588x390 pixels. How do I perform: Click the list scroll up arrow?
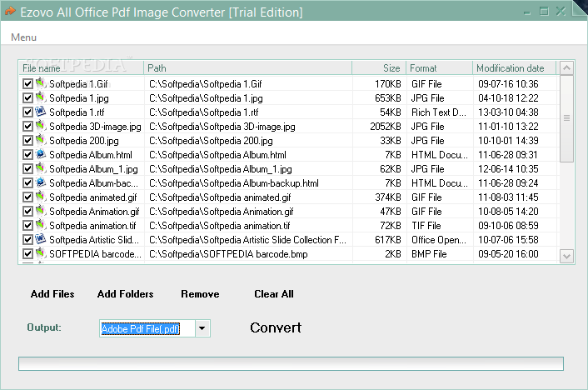click(566, 68)
